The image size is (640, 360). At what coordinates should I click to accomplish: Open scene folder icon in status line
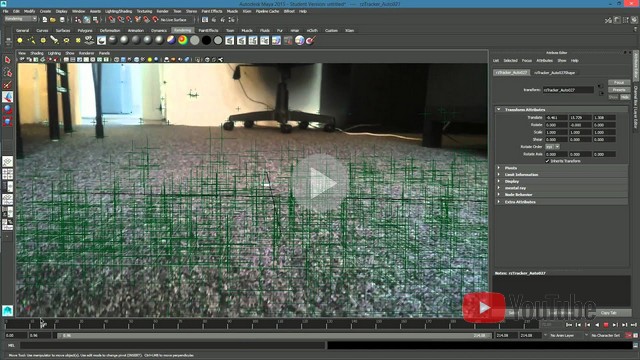pos(53,20)
